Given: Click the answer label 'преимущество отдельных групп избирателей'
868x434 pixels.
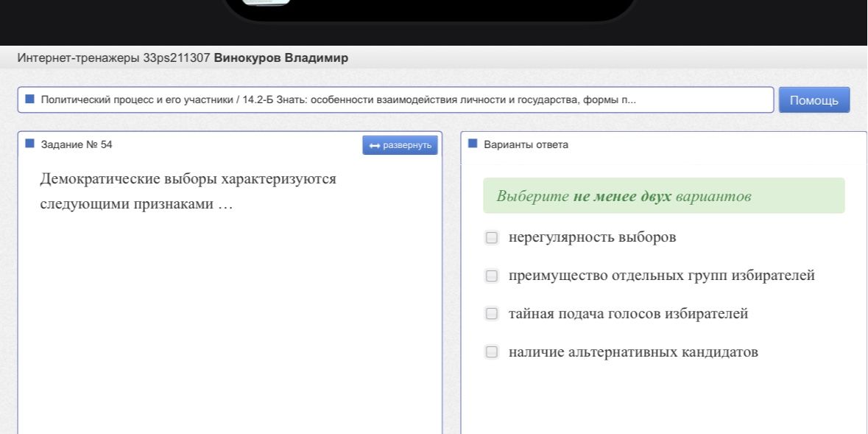Looking at the screenshot, I should [x=662, y=276].
